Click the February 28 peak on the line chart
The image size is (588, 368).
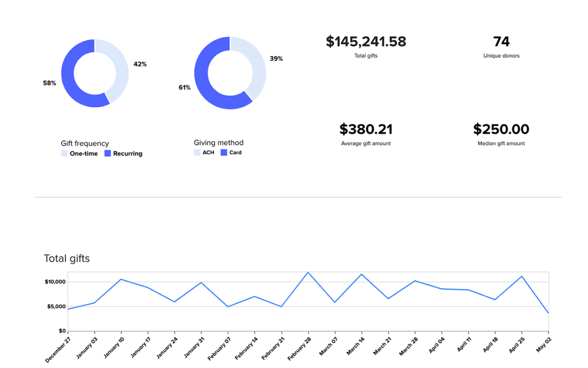point(308,272)
